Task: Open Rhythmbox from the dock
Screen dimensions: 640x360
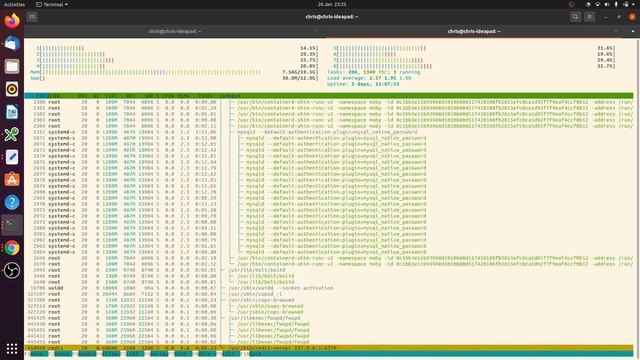Action: click(12, 89)
